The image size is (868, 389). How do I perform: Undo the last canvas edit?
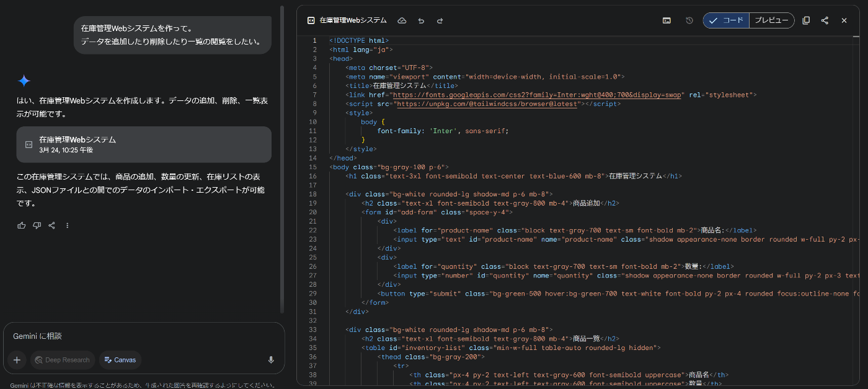(421, 20)
